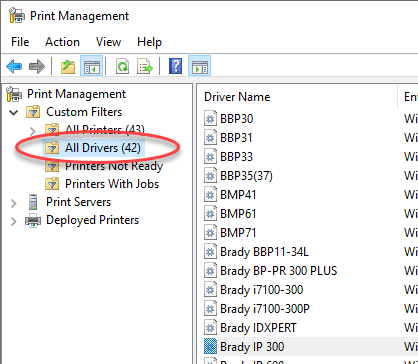Image resolution: width=418 pixels, height=364 pixels.
Task: Expand the Deployed Printers node
Action: pyautogui.click(x=14, y=221)
